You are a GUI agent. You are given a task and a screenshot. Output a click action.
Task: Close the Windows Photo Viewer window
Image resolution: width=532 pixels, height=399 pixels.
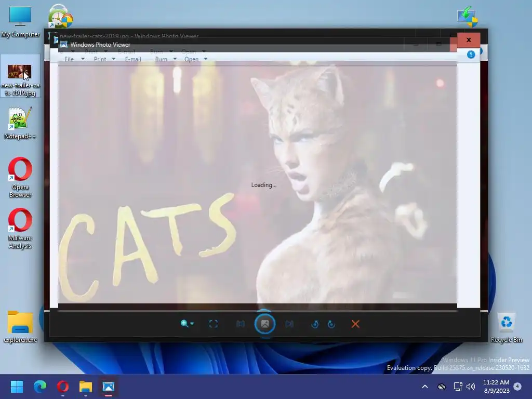coord(469,40)
